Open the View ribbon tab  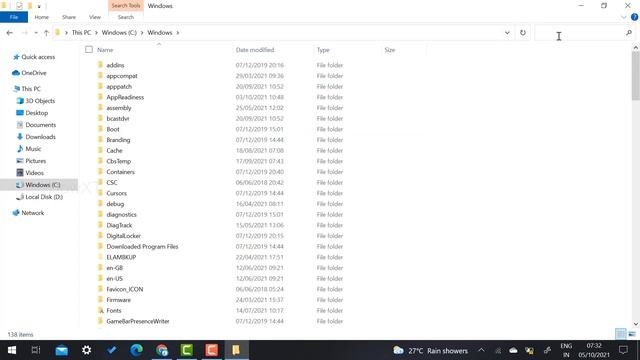[95, 17]
